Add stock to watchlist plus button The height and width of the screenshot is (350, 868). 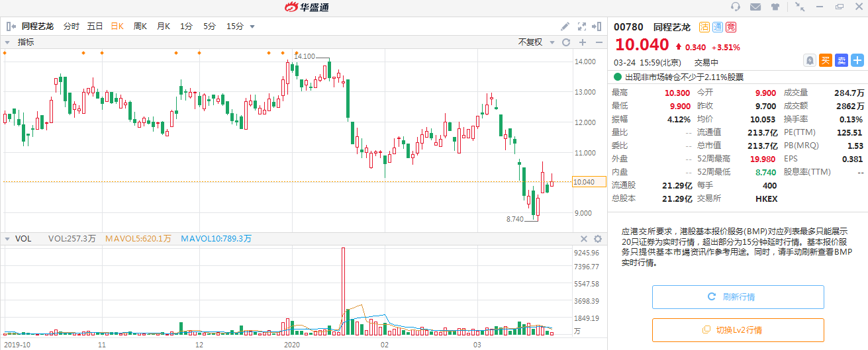857,60
